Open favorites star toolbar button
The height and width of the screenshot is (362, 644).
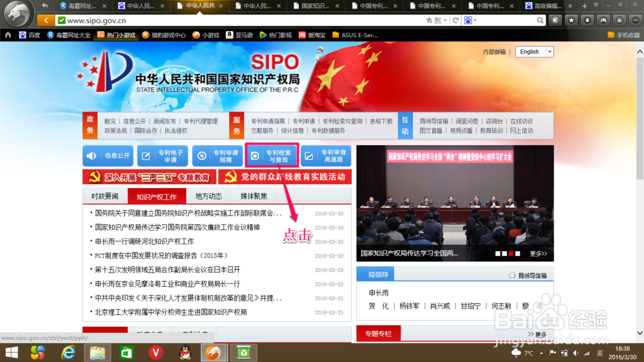(x=571, y=20)
